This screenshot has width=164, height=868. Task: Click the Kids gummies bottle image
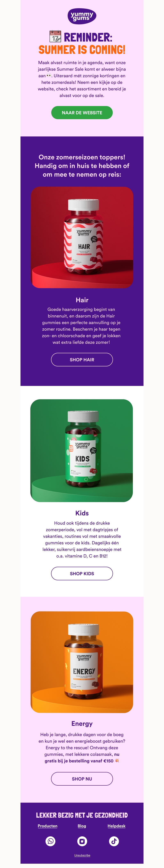(82, 450)
